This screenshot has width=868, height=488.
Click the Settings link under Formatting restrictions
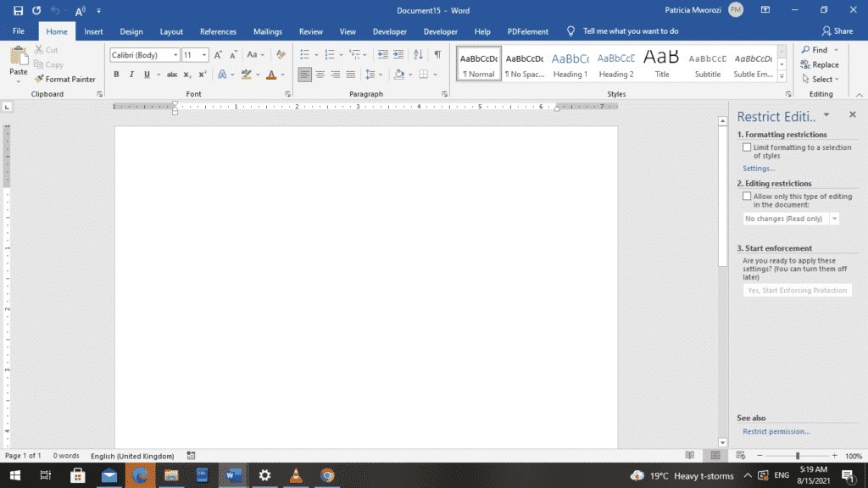click(x=759, y=169)
